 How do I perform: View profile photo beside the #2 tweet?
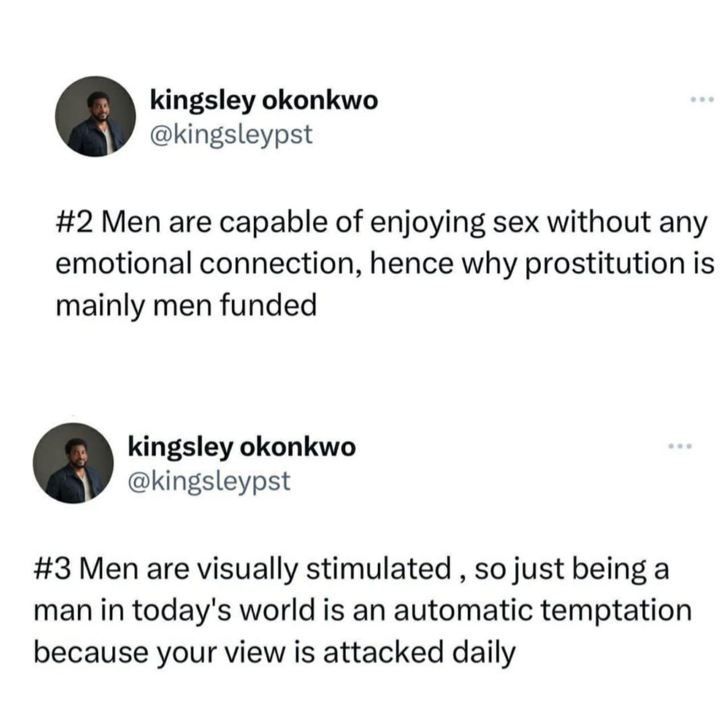coord(96,117)
